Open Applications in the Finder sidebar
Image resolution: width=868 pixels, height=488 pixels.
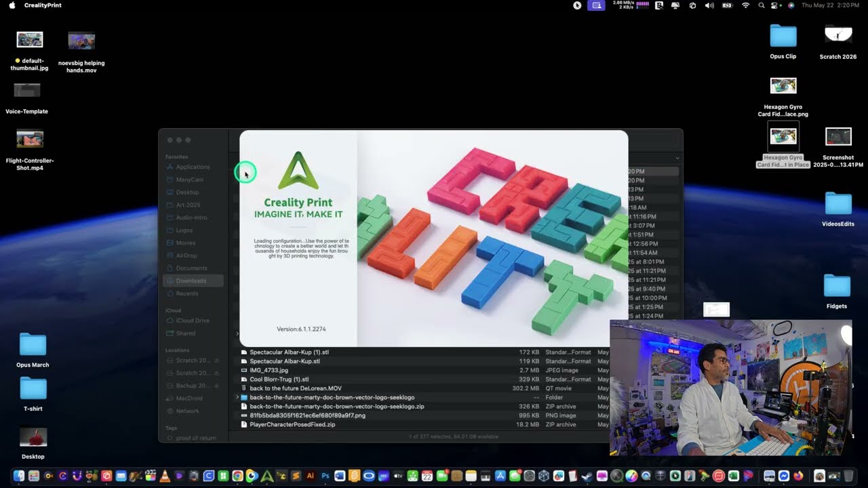point(193,167)
